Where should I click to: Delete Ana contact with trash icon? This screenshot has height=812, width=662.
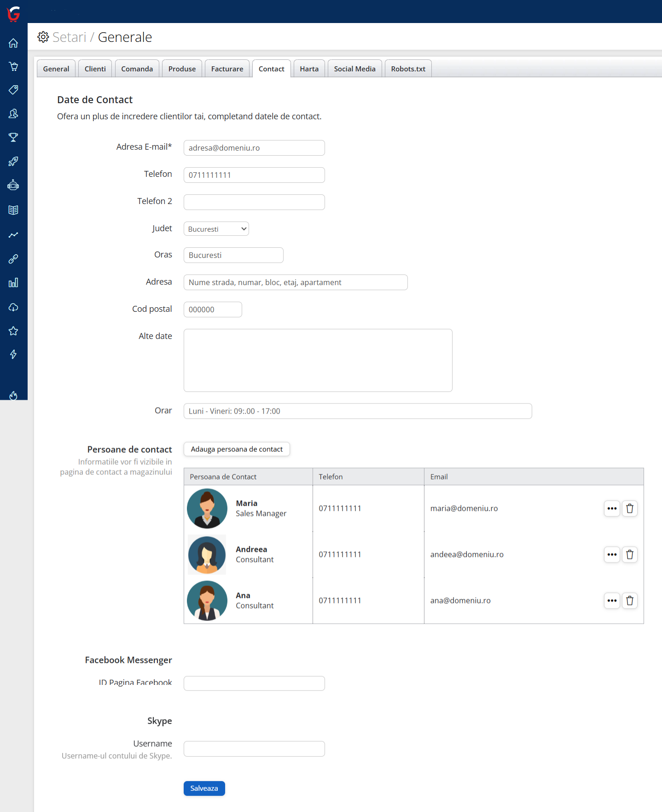[629, 601]
